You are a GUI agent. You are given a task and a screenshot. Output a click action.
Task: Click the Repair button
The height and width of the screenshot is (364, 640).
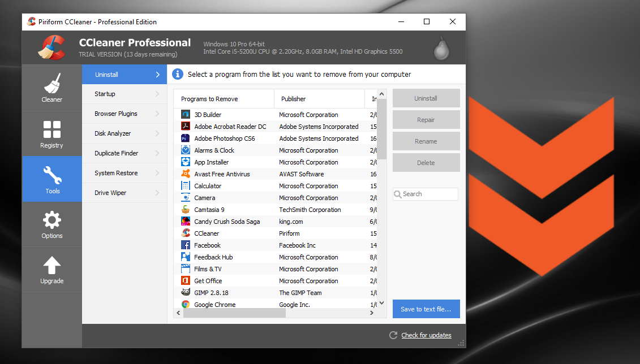click(x=426, y=120)
